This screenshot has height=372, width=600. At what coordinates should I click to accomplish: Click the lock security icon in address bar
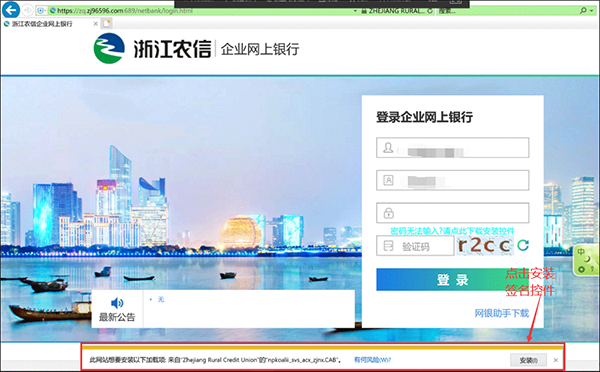pos(364,11)
